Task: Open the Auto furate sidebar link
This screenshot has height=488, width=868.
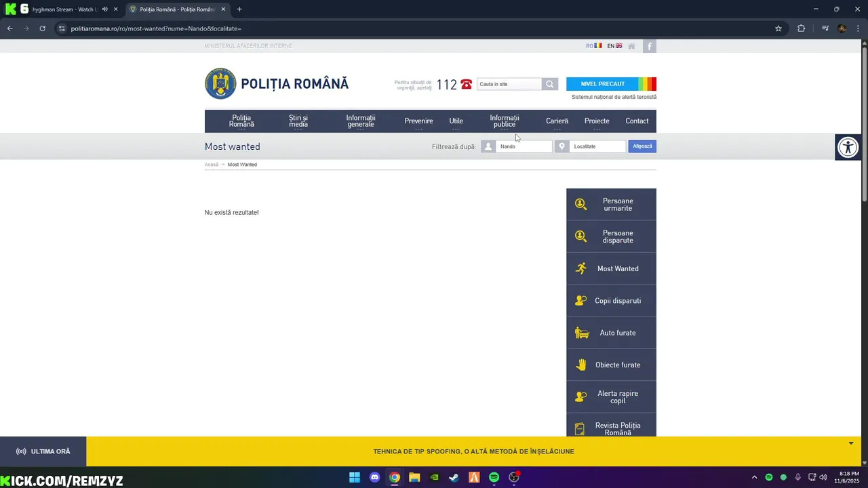Action: tap(611, 333)
